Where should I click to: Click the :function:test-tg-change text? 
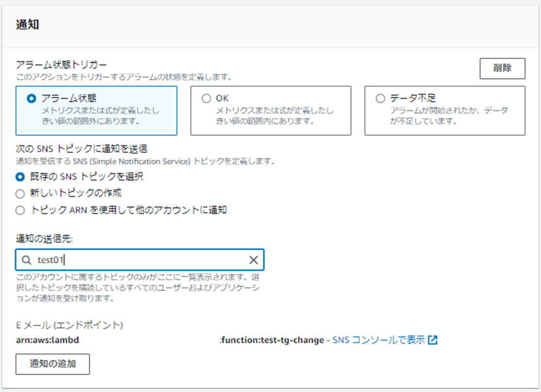click(x=272, y=340)
